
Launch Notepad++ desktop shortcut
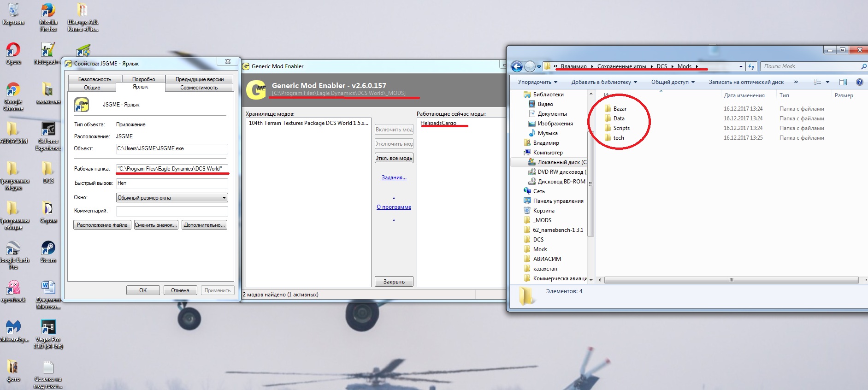click(x=47, y=53)
